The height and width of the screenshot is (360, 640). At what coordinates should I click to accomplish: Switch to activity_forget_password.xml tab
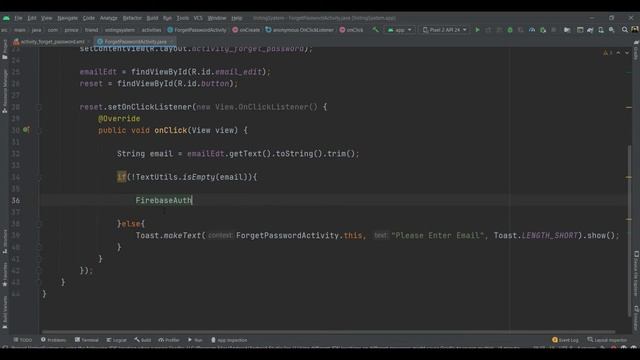click(x=52, y=42)
